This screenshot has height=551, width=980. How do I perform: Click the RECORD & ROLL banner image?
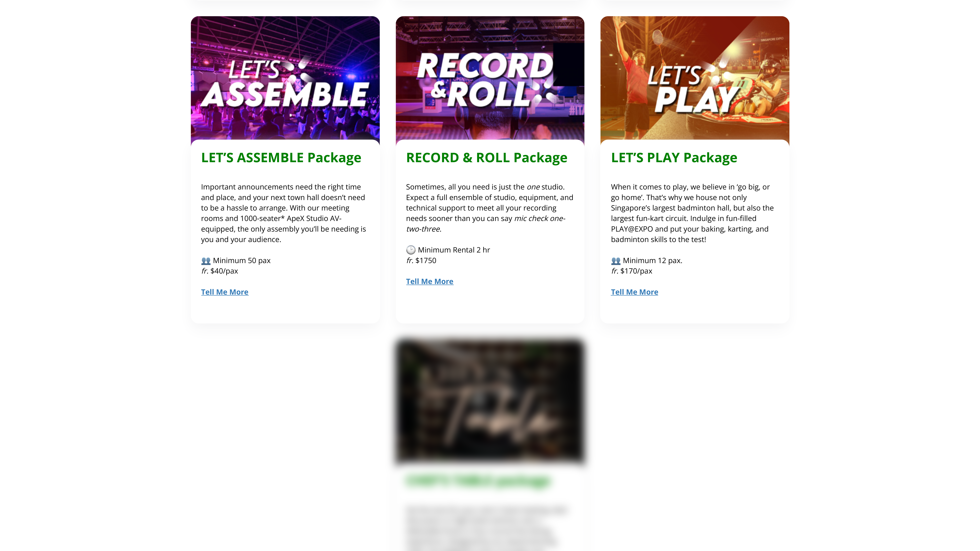point(490,78)
